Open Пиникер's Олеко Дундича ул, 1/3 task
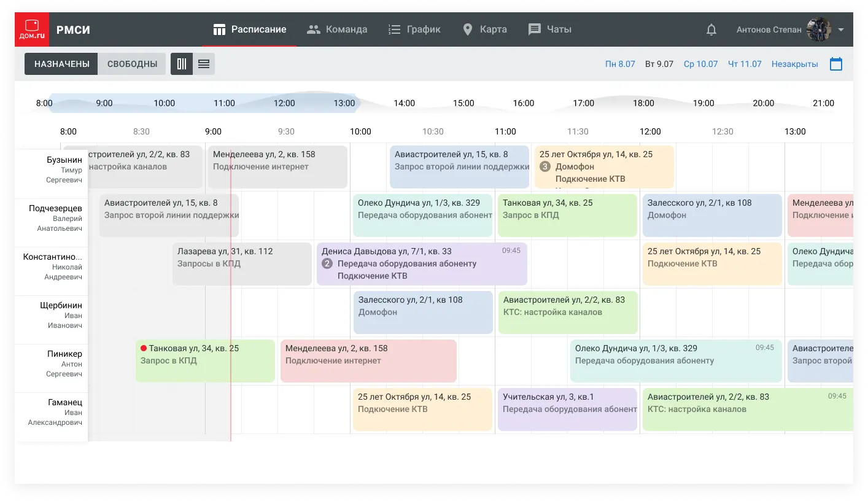The height and width of the screenshot is (501, 868). pyautogui.click(x=676, y=361)
